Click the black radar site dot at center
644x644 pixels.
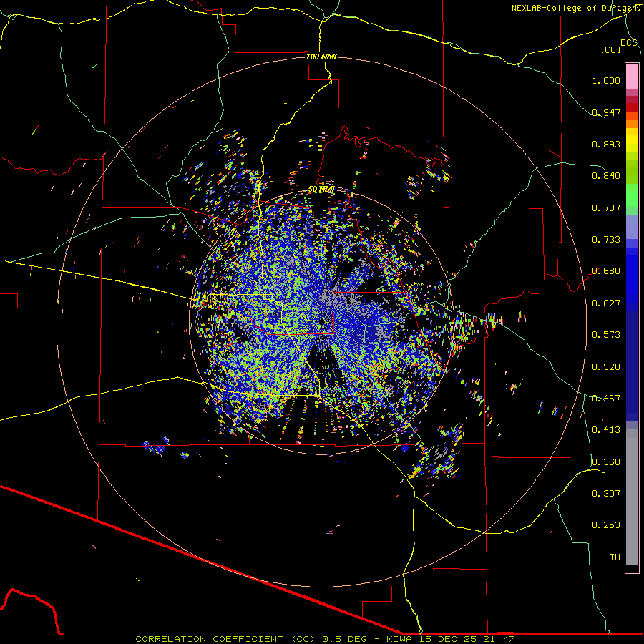[x=321, y=323]
